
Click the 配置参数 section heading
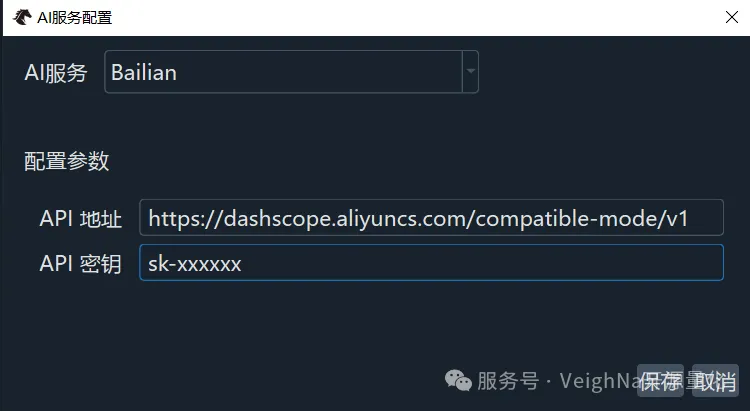pos(66,161)
